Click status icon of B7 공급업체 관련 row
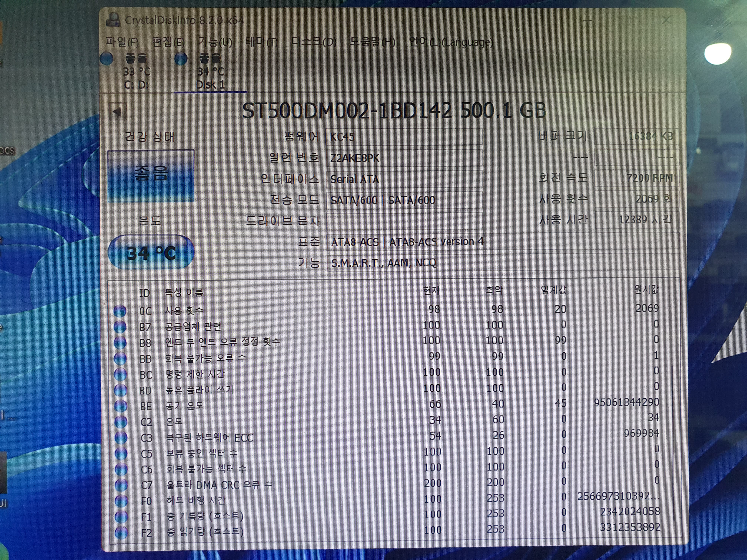The width and height of the screenshot is (747, 560). pyautogui.click(x=120, y=327)
